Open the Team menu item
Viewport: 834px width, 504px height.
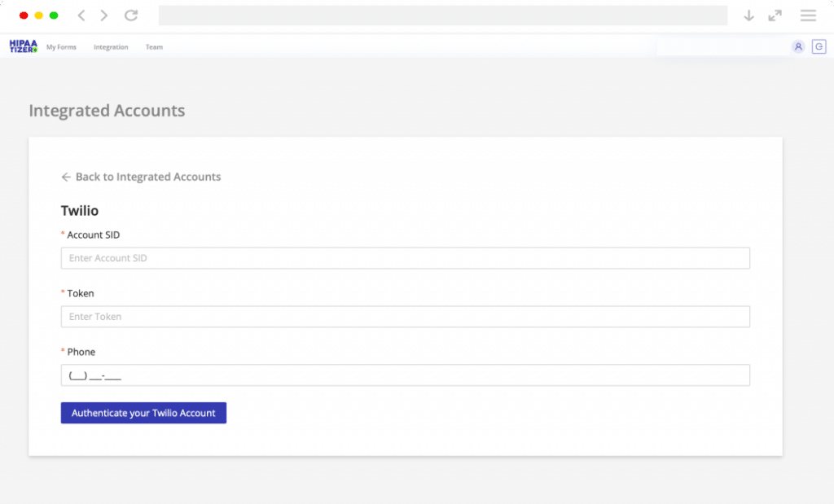pyautogui.click(x=154, y=47)
